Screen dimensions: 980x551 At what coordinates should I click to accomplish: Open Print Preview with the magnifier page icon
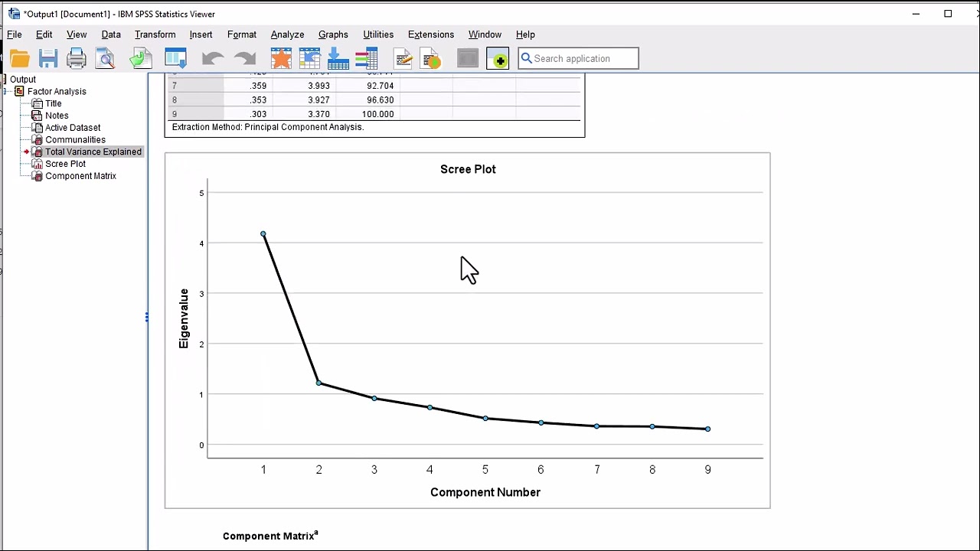105,58
